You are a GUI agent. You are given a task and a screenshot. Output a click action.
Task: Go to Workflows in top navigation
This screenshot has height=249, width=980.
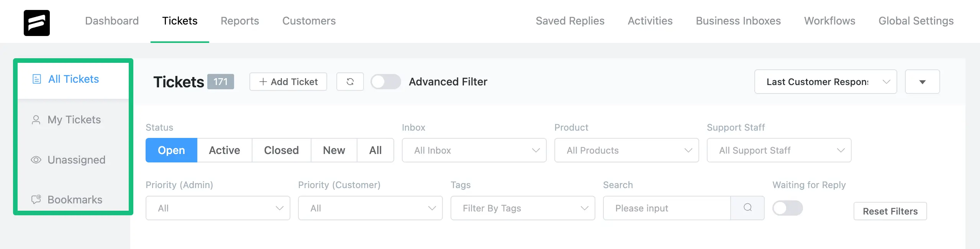(x=829, y=21)
